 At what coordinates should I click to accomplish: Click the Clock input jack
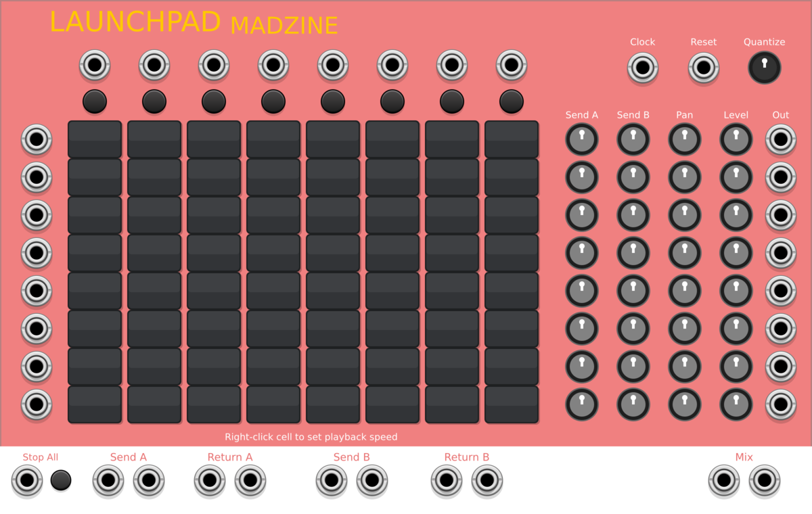click(643, 68)
